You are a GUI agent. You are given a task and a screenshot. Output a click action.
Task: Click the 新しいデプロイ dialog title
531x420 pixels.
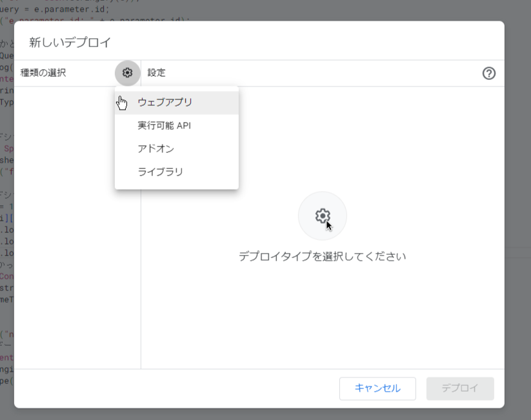(x=70, y=43)
